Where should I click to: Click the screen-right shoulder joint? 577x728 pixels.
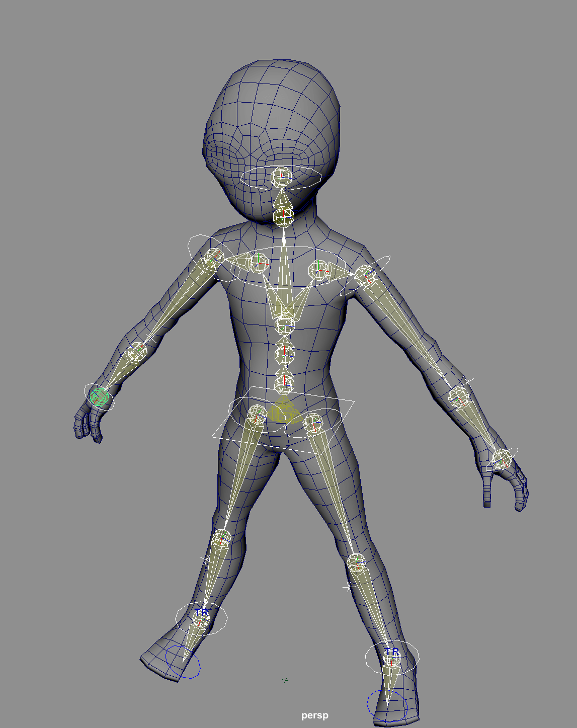point(365,276)
